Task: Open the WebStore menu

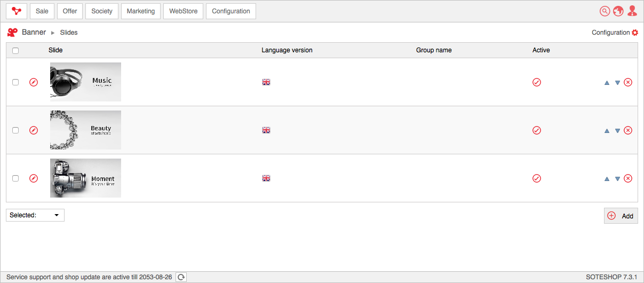Action: (183, 11)
